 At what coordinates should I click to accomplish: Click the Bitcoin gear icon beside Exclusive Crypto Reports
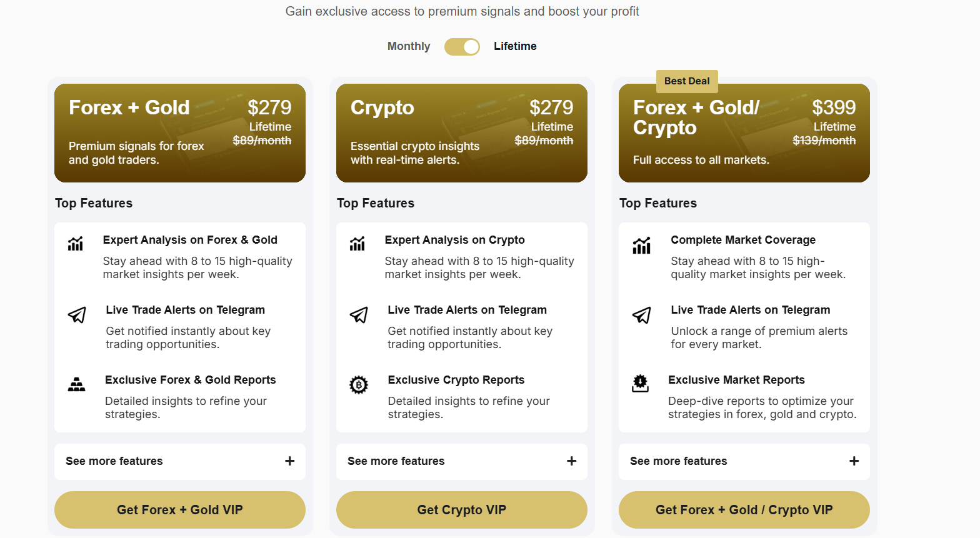point(358,384)
